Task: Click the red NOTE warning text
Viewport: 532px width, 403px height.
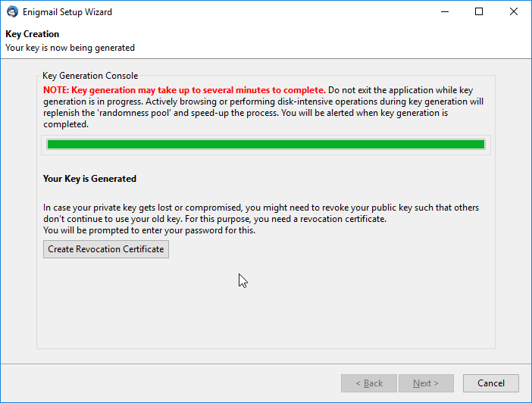Action: pyautogui.click(x=184, y=90)
